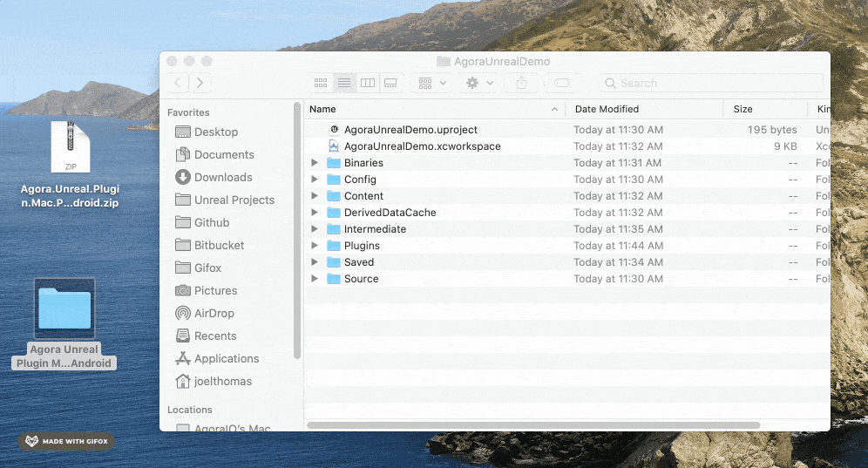
Task: Select the "9 KB" size cell
Action: [785, 146]
